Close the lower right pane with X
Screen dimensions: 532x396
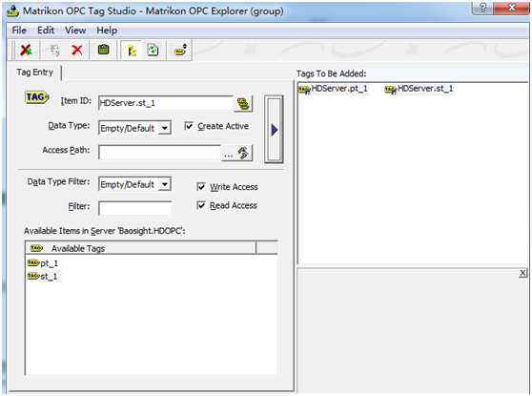tap(522, 273)
